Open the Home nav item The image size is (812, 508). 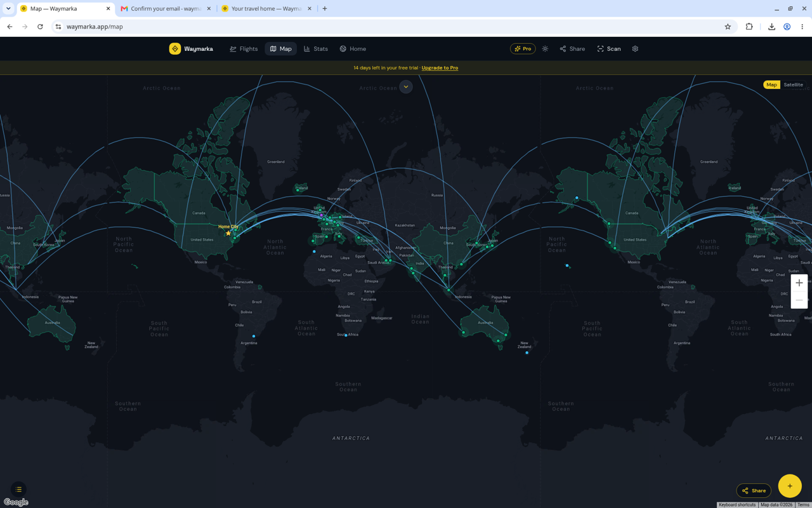[353, 49]
